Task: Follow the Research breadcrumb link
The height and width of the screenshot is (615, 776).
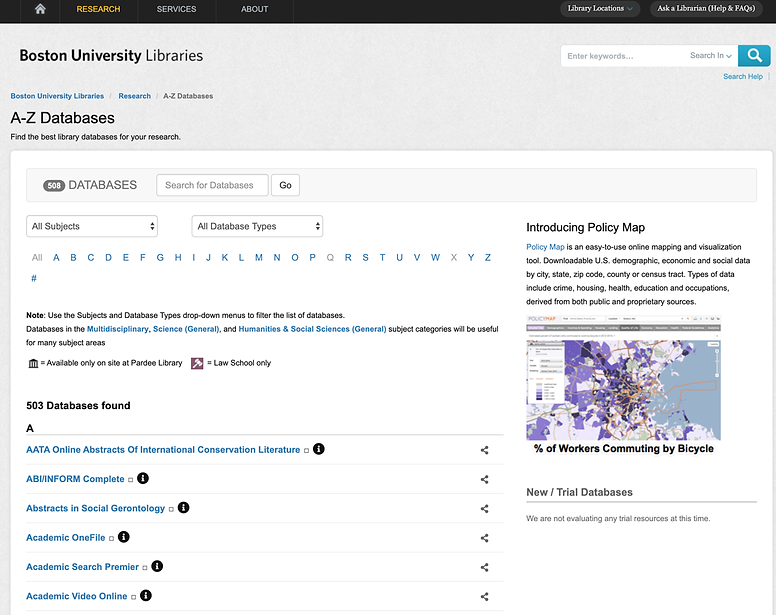Action: [x=135, y=96]
